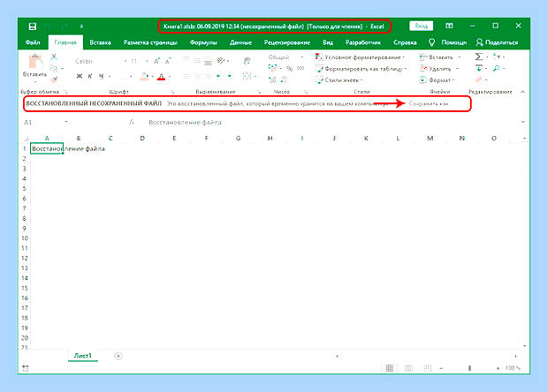Add a new sheet with plus icon
This screenshot has height=392, width=548.
click(118, 356)
